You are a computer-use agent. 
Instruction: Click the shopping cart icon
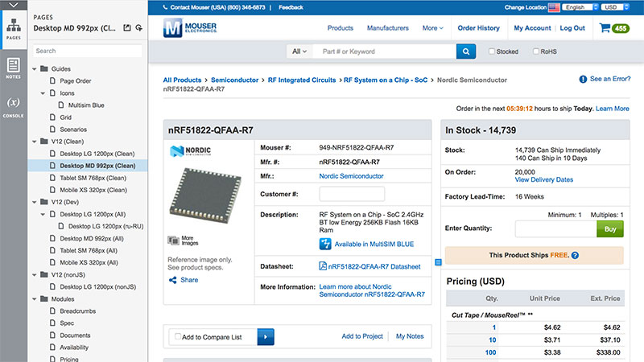[604, 28]
